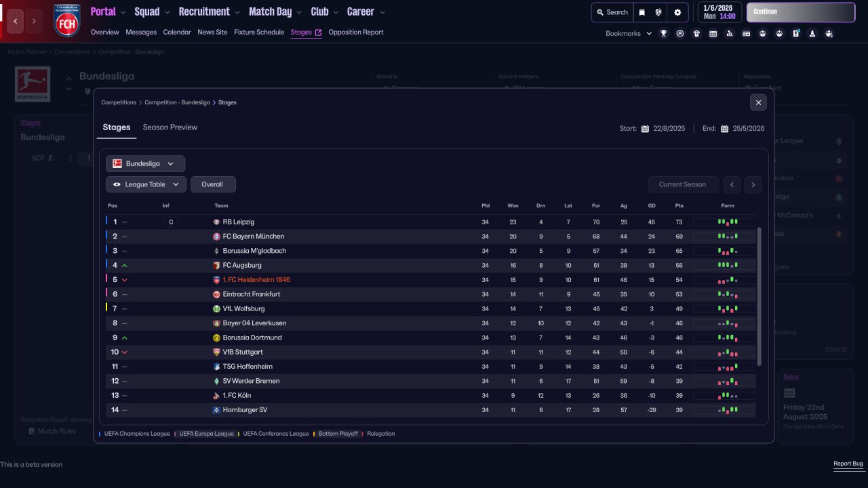Open the settings gear

click(677, 12)
